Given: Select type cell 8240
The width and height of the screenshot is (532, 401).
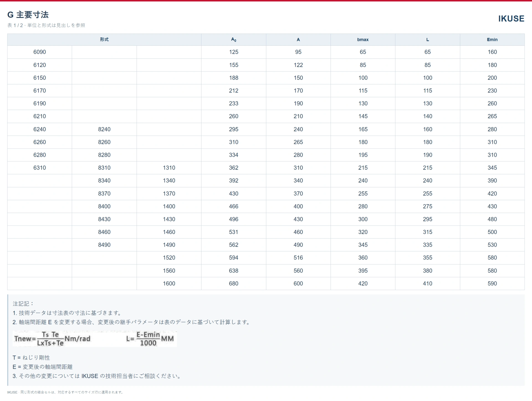Looking at the screenshot, I should pos(104,129).
